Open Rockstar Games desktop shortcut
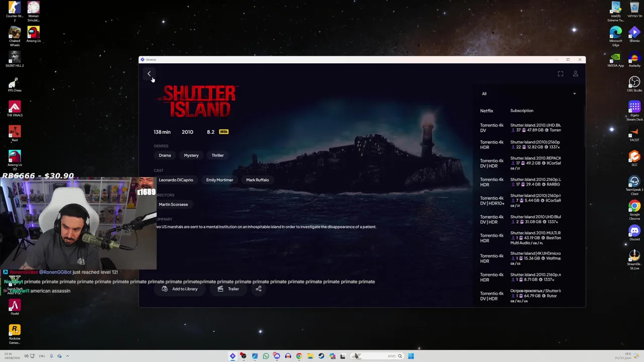Image resolution: width=644 pixels, height=362 pixels. point(15,334)
